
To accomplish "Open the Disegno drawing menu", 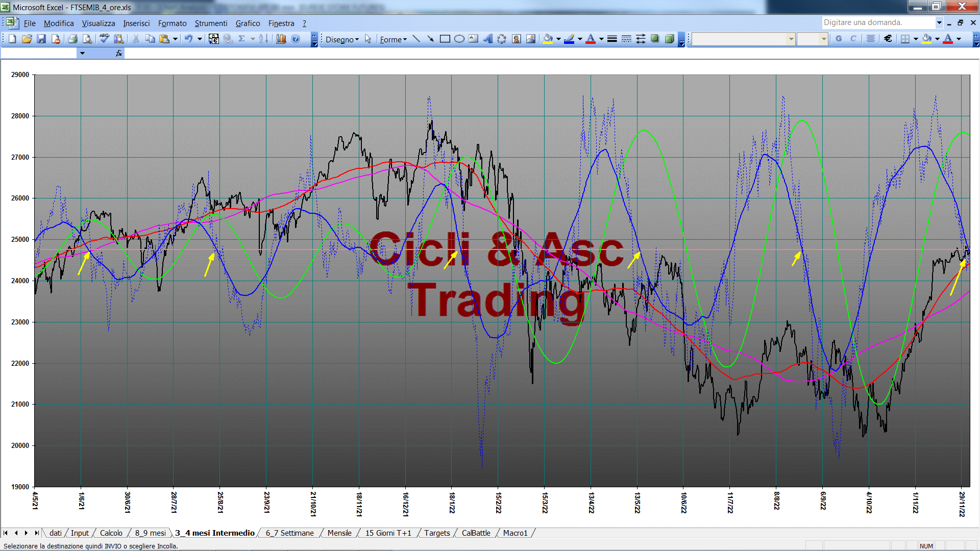I will pyautogui.click(x=342, y=39).
